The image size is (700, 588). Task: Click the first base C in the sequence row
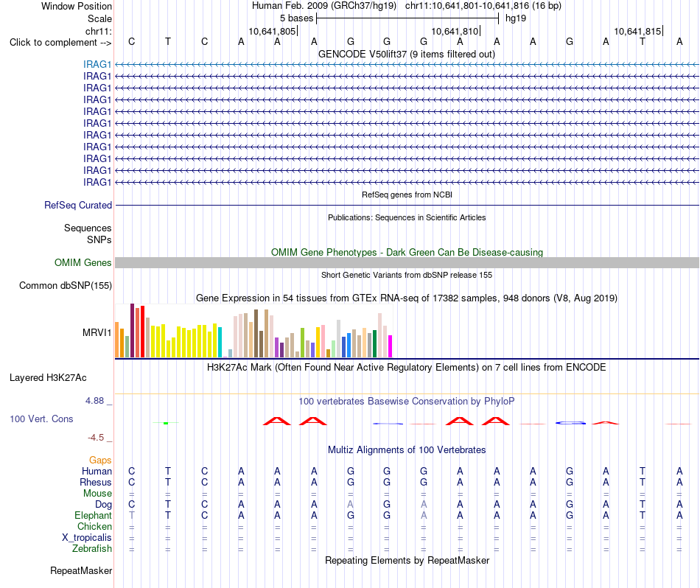click(x=131, y=41)
